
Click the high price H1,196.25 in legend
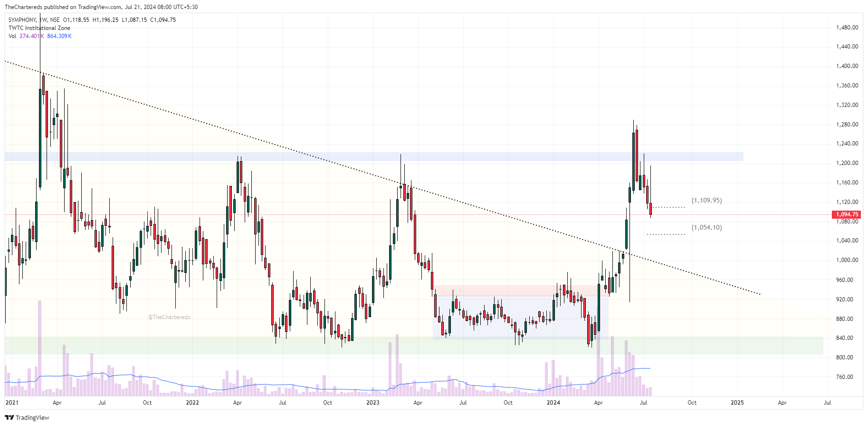click(x=105, y=20)
